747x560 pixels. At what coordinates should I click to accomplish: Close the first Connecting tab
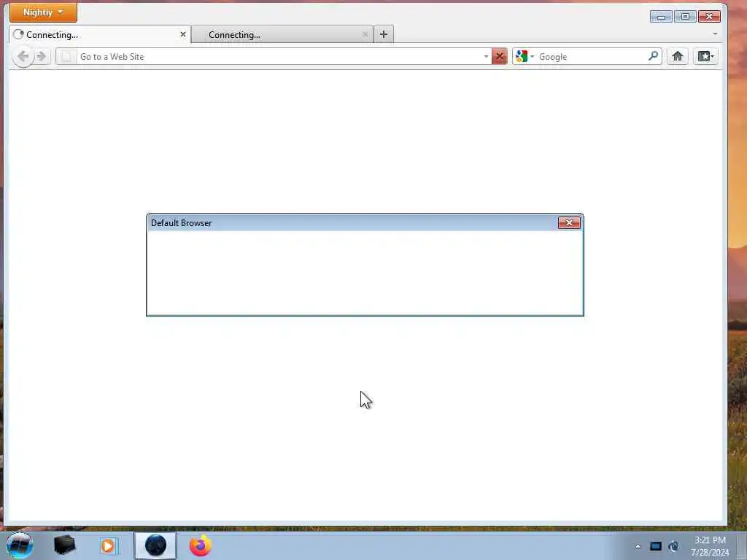183,34
